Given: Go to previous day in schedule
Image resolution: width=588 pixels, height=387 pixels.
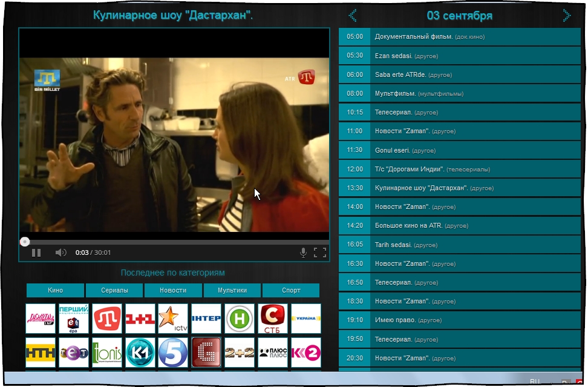Looking at the screenshot, I should pos(353,15).
